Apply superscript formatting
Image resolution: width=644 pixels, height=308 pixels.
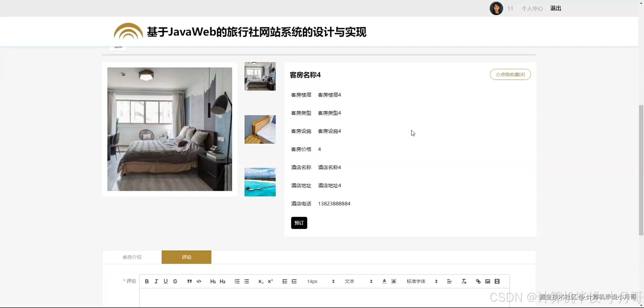tap(270, 281)
